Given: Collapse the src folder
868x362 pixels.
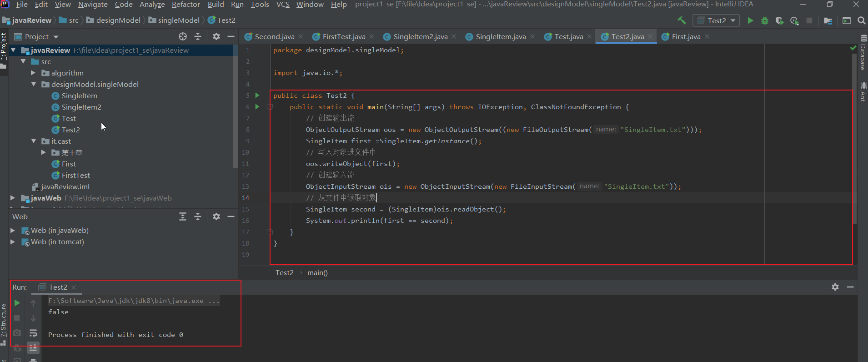Looking at the screenshot, I should click(23, 61).
